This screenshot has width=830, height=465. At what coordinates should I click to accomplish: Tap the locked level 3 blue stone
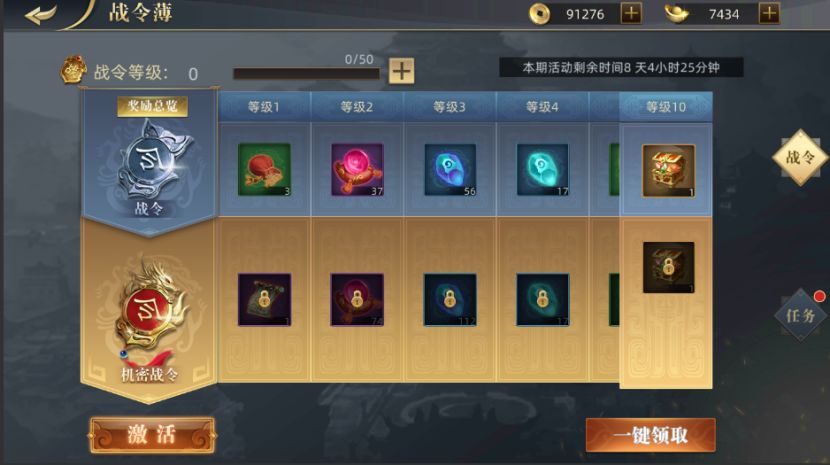(450, 300)
